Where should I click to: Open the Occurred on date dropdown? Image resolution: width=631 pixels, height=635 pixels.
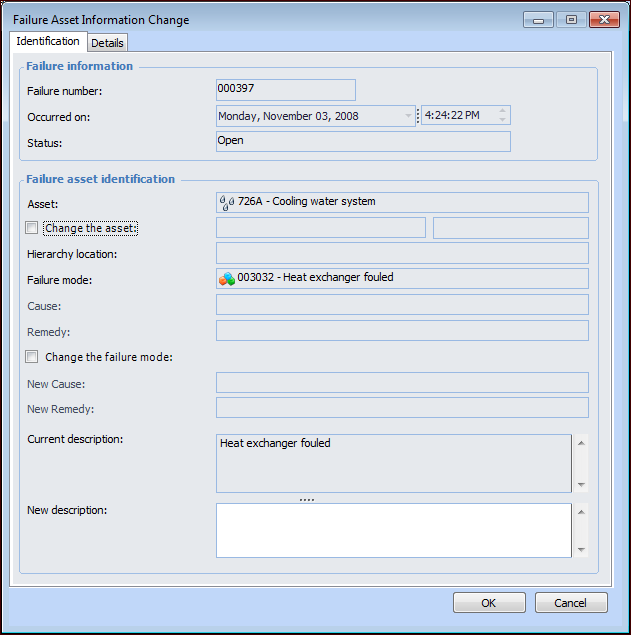(408, 116)
